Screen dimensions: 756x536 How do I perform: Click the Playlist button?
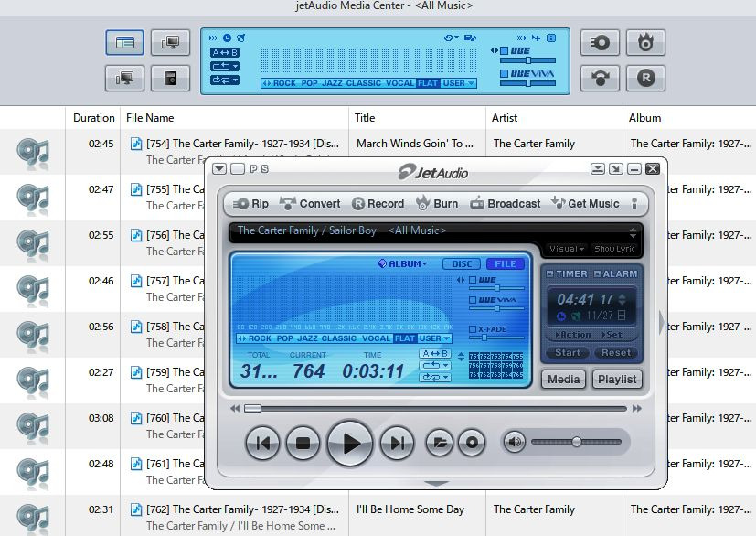[618, 379]
